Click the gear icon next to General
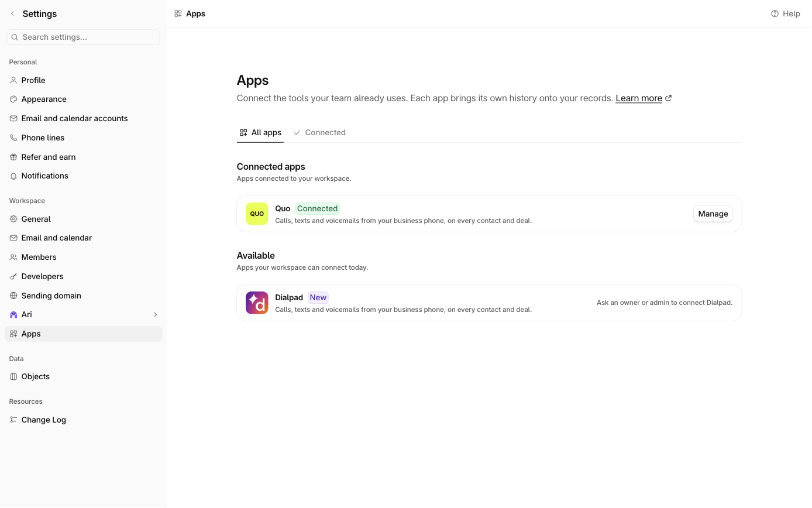812x508 pixels. pos(13,219)
